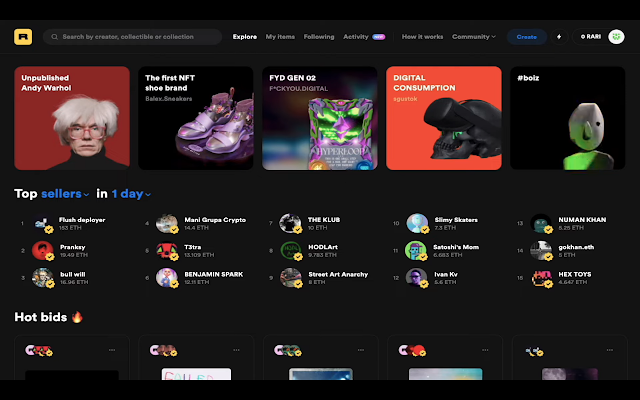Click THE KLUB's avatar

point(291,223)
